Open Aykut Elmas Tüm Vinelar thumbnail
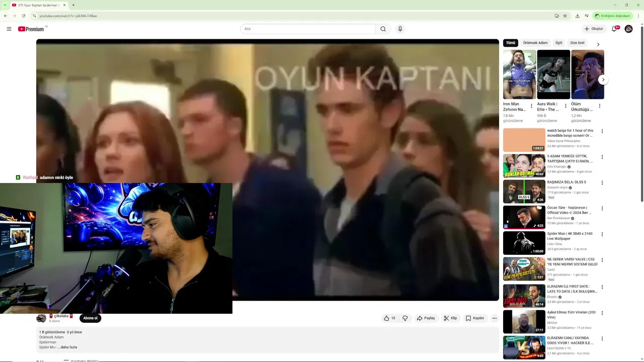 pyautogui.click(x=524, y=321)
